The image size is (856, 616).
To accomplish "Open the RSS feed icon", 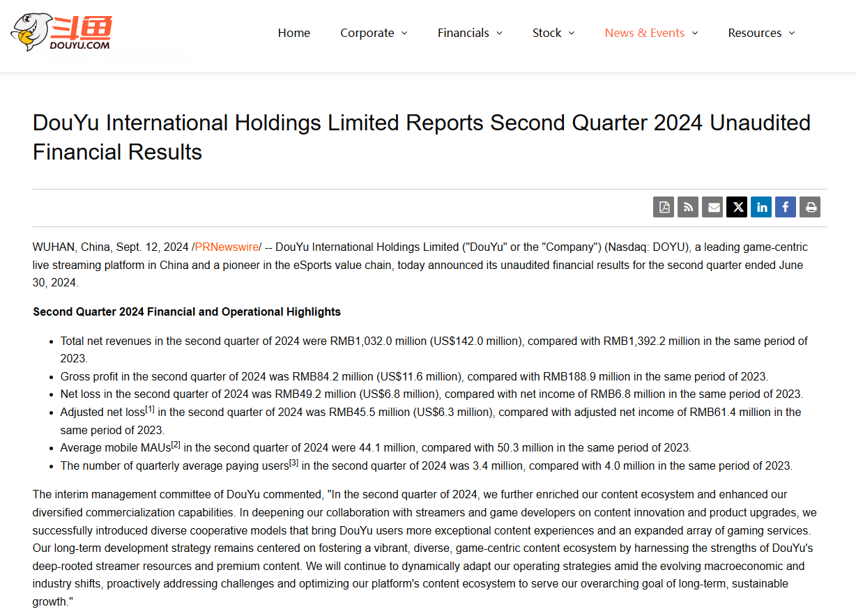I will (688, 207).
